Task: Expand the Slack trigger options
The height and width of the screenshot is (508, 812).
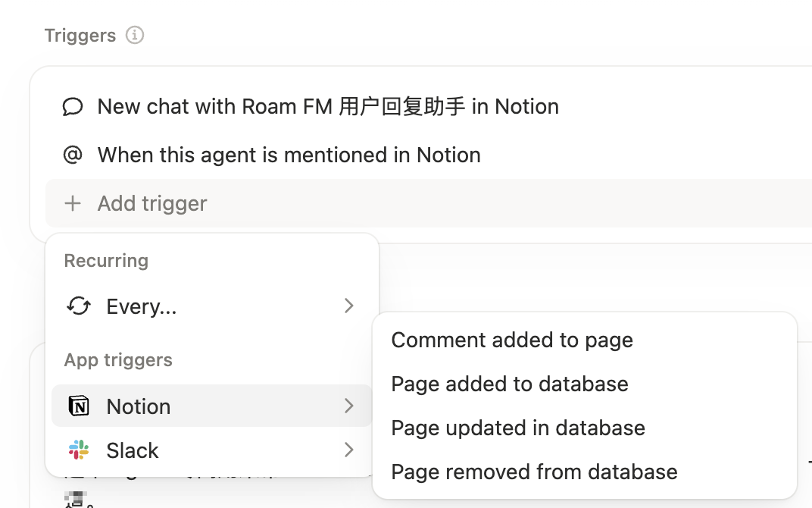Action: click(x=349, y=450)
